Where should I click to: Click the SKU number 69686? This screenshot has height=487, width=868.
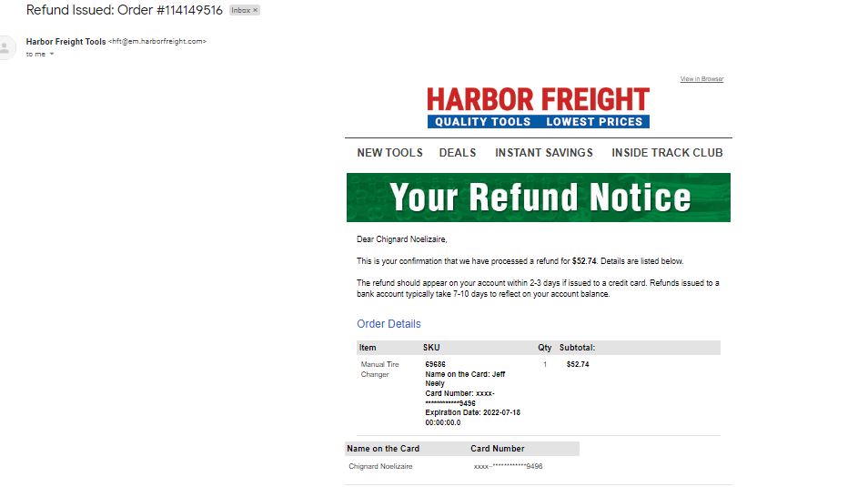[x=435, y=364]
